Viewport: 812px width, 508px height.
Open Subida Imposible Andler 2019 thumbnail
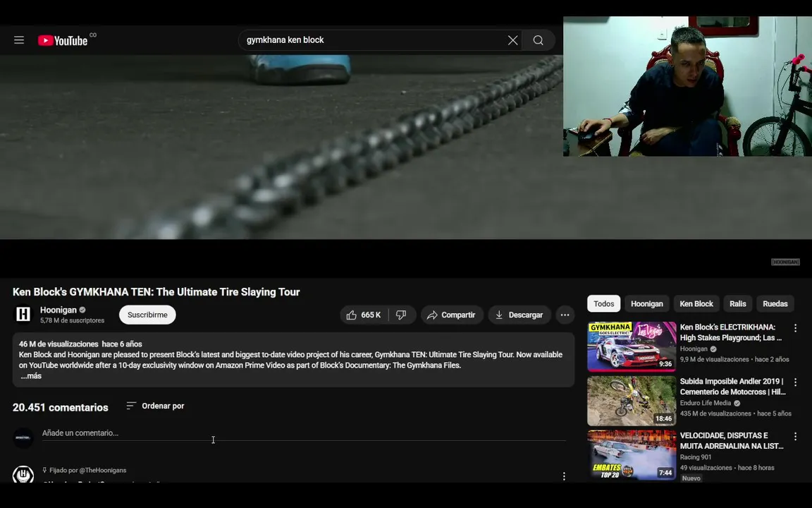(632, 401)
